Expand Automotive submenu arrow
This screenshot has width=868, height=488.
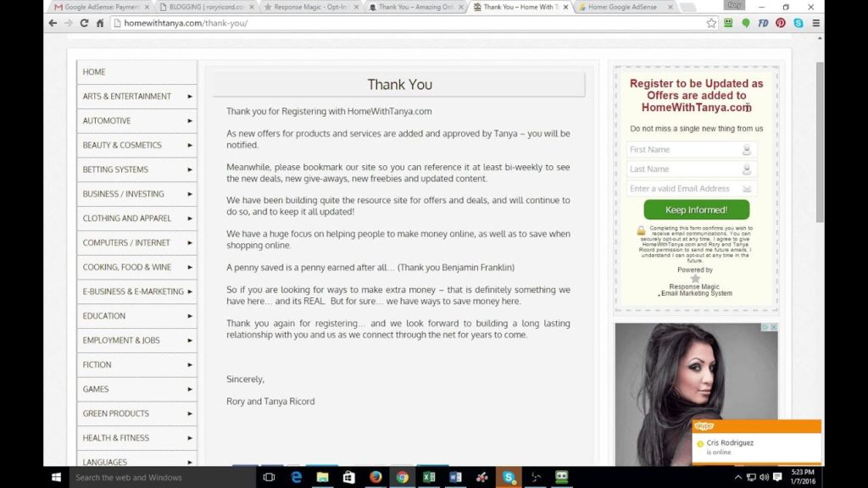click(190, 120)
